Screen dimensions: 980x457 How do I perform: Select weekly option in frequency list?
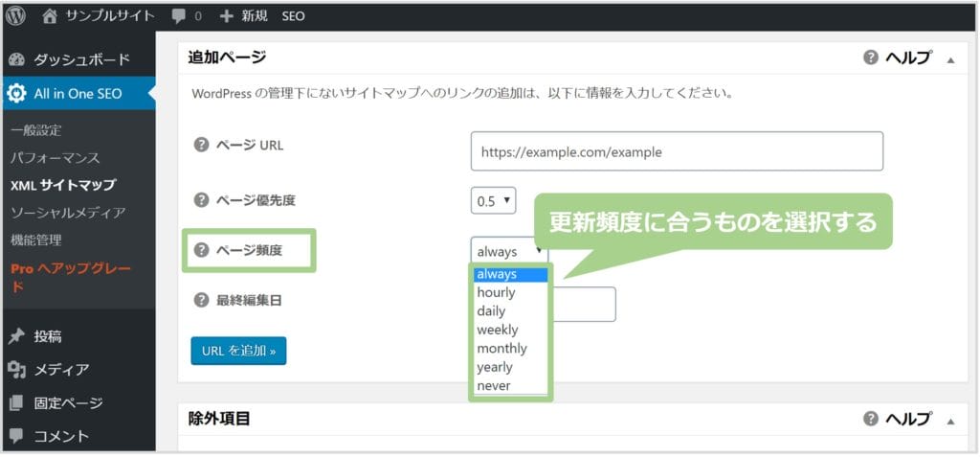pos(510,330)
